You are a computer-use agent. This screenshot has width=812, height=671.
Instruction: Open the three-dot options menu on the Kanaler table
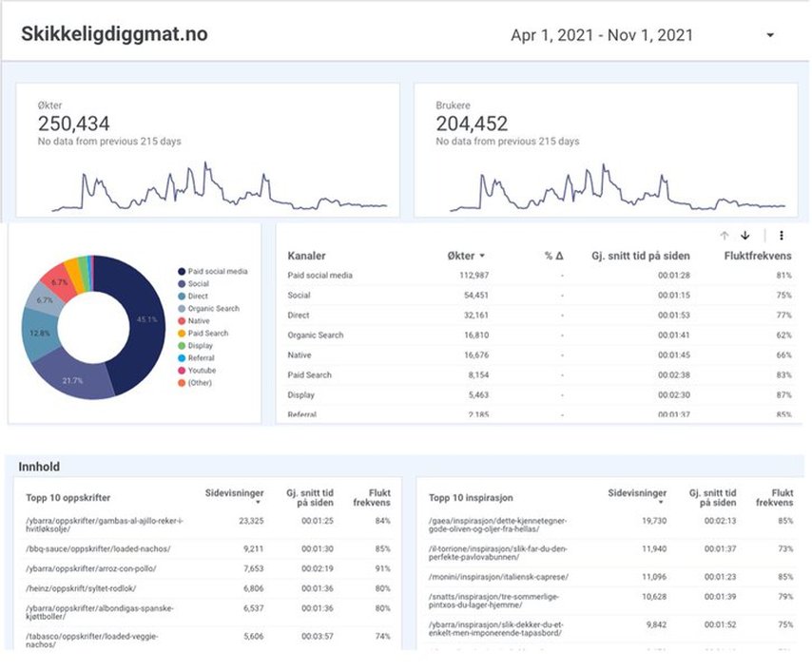click(782, 235)
